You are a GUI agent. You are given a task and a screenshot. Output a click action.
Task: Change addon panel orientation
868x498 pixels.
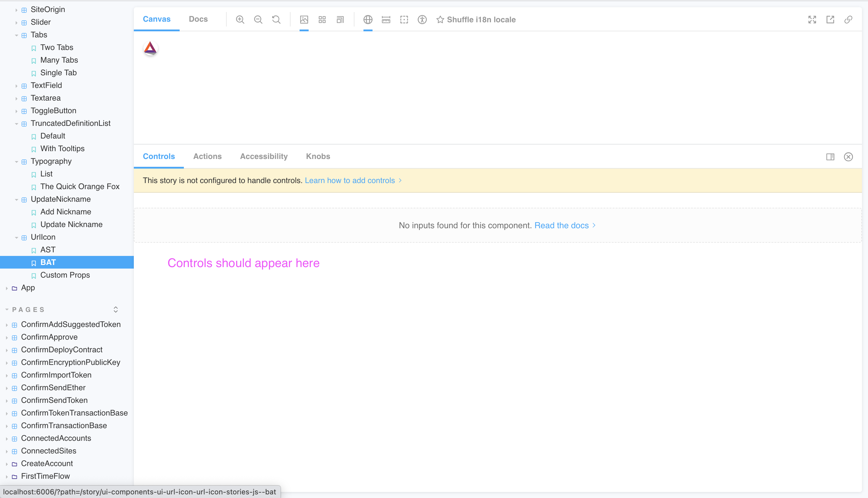pyautogui.click(x=830, y=157)
